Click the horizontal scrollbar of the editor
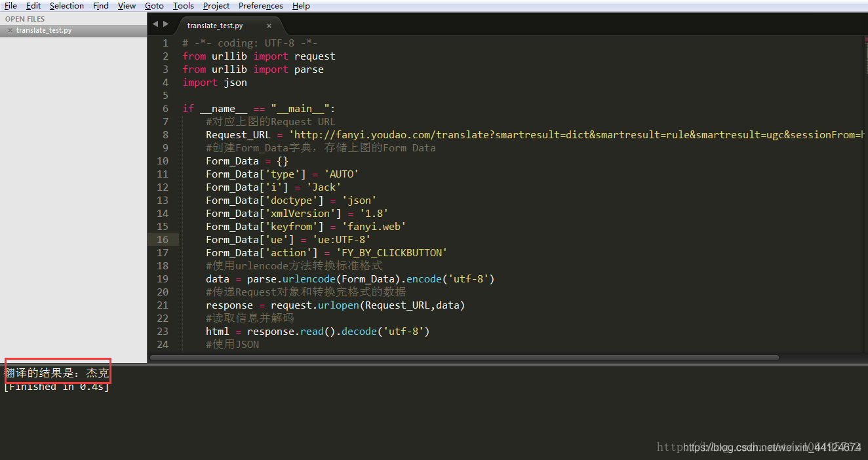The height and width of the screenshot is (460, 868). click(x=464, y=358)
